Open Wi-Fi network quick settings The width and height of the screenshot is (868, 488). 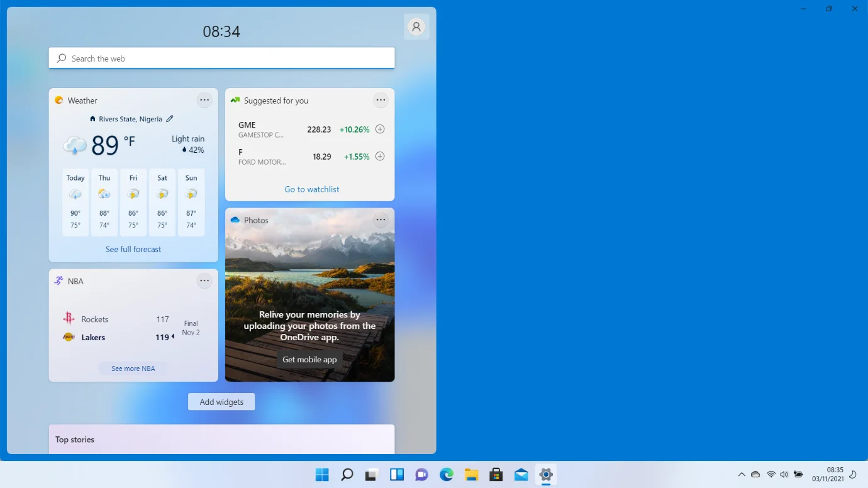click(771, 474)
